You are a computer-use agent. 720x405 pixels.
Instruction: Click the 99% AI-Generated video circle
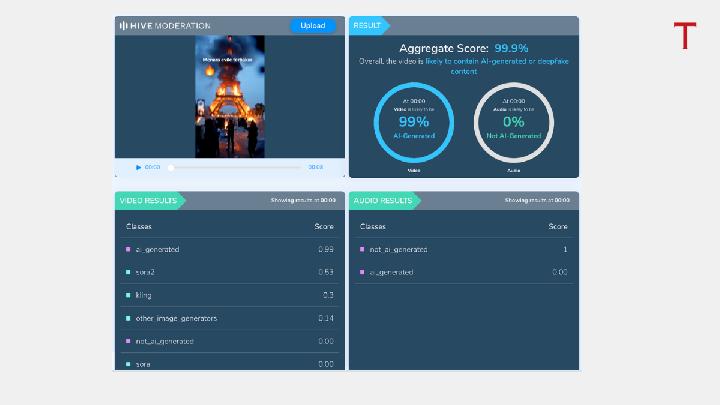pos(413,123)
